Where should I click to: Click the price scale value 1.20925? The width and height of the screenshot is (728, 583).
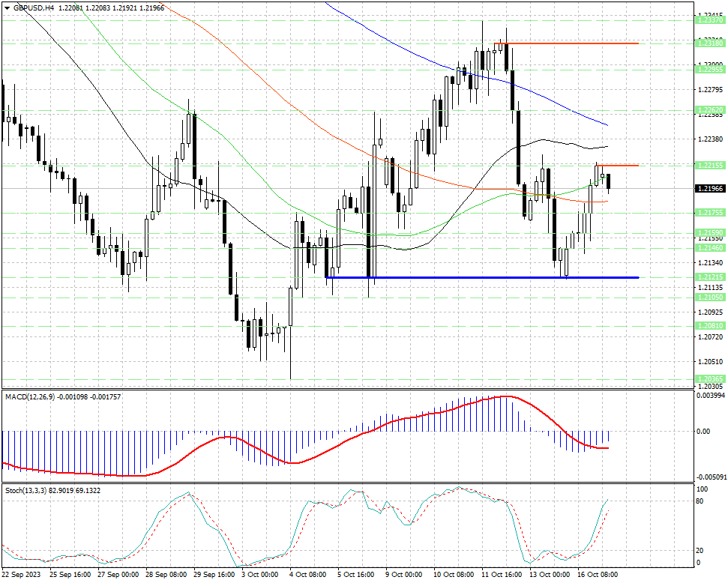710,312
